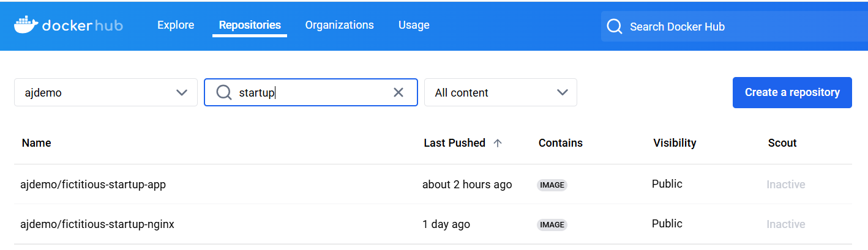Clear the startup filter with X icon
This screenshot has width=868, height=250.
tap(398, 92)
